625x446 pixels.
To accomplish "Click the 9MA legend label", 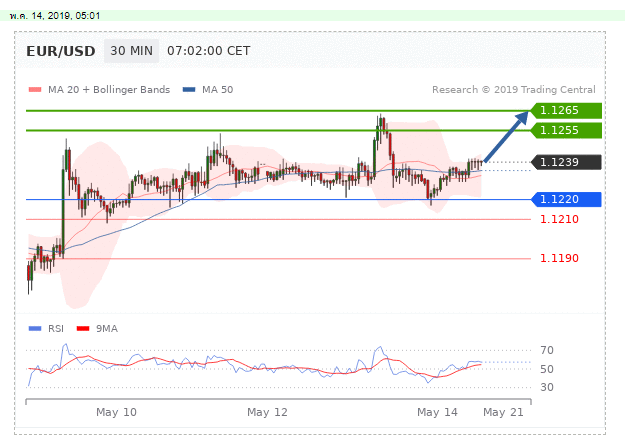I will (x=107, y=329).
